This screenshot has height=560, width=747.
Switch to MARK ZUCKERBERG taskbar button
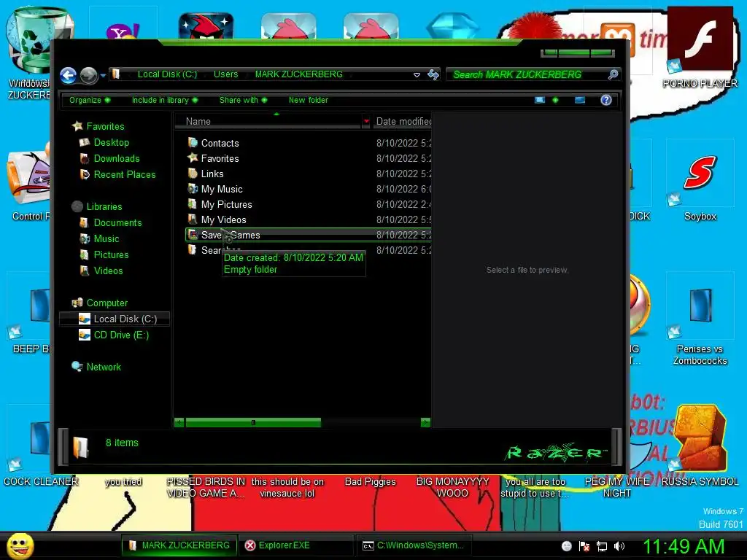pyautogui.click(x=178, y=545)
